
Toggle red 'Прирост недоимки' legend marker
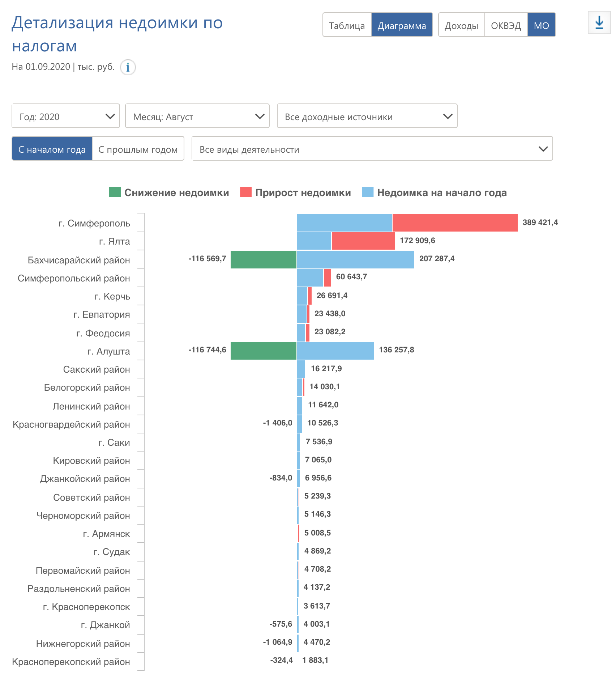click(246, 192)
